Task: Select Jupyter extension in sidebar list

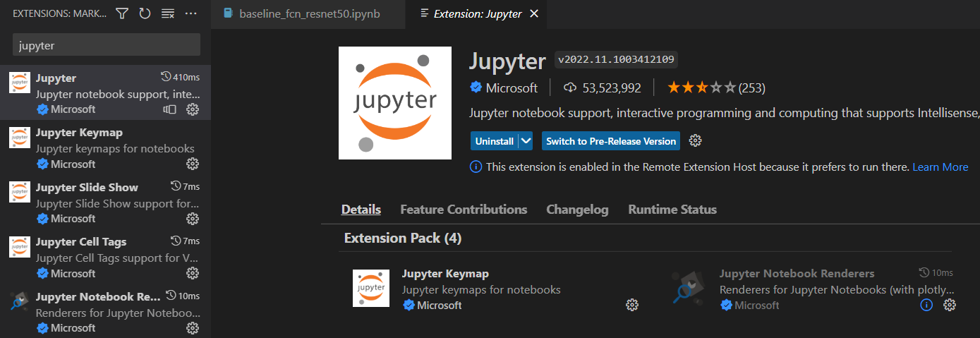Action: click(x=105, y=93)
